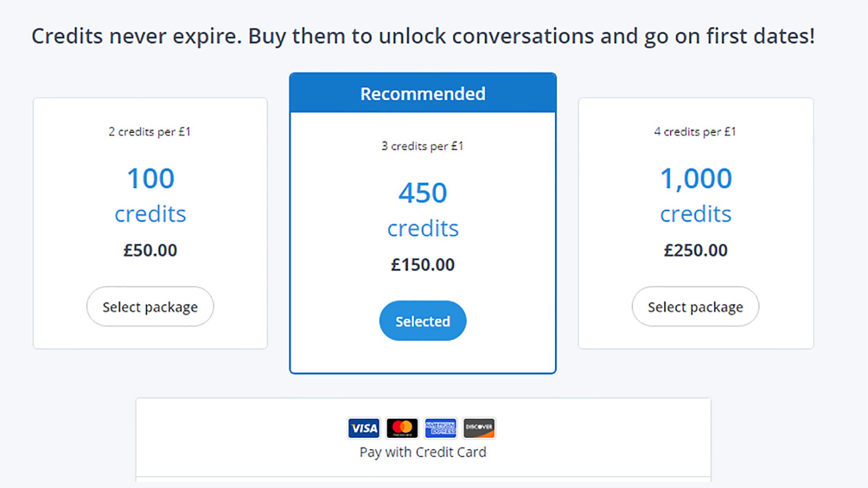Select package for 100 credits
The width and height of the screenshot is (868, 488).
tap(150, 307)
